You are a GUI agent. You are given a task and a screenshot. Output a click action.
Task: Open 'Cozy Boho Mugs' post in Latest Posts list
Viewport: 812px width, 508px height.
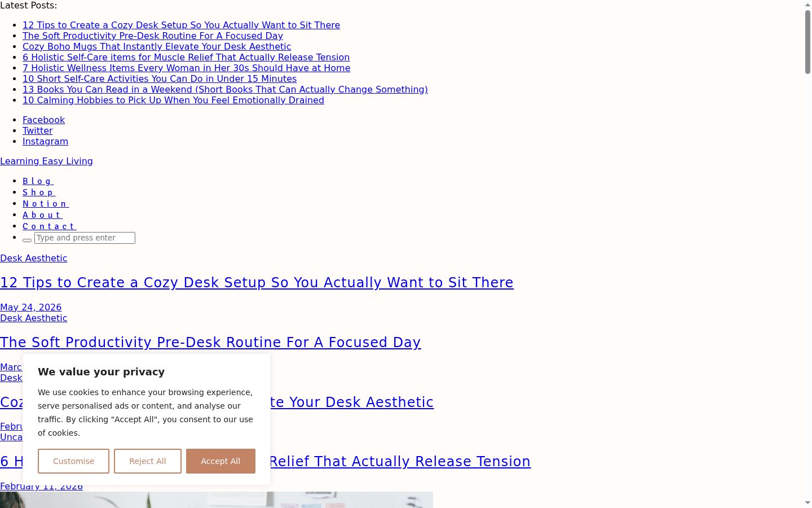(157, 46)
